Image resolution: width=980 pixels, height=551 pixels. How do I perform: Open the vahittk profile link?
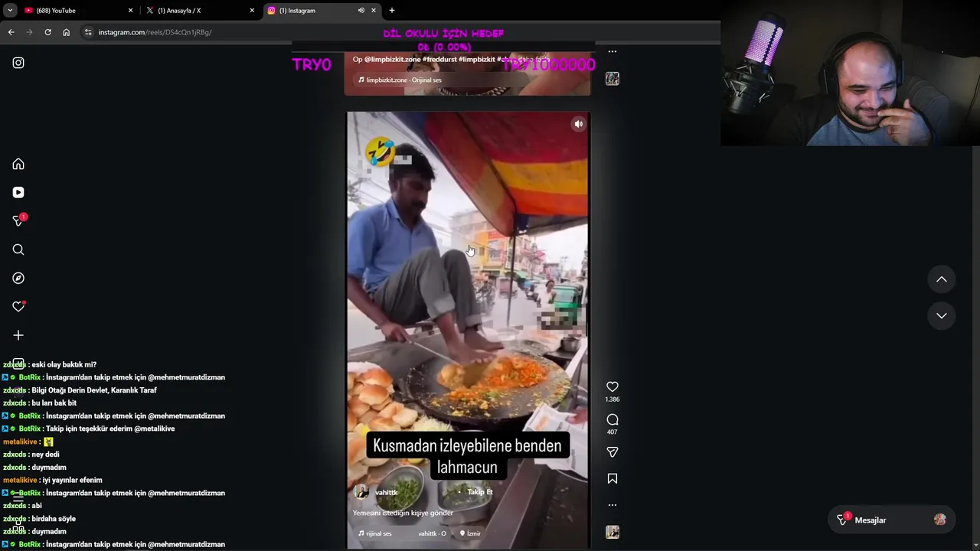pos(386,492)
